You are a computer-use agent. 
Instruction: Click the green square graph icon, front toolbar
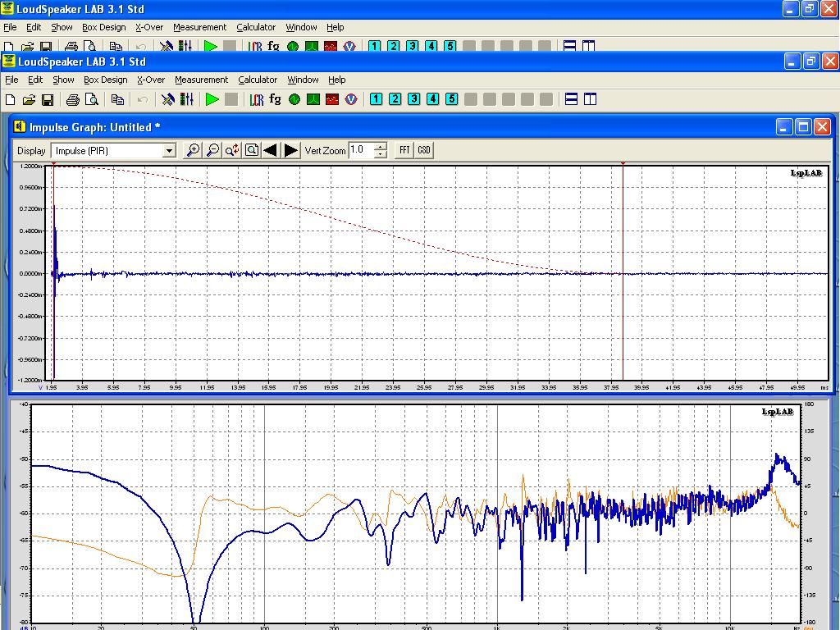313,99
